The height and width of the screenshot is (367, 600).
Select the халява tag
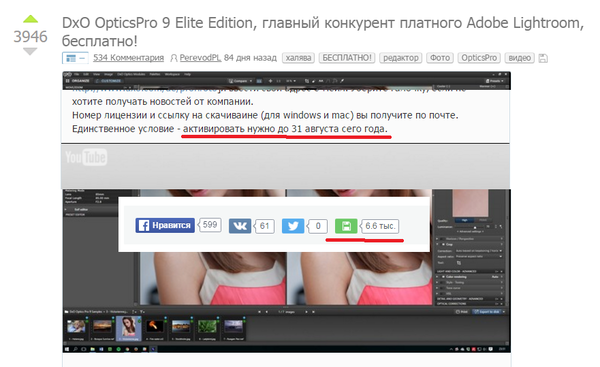pos(298,58)
